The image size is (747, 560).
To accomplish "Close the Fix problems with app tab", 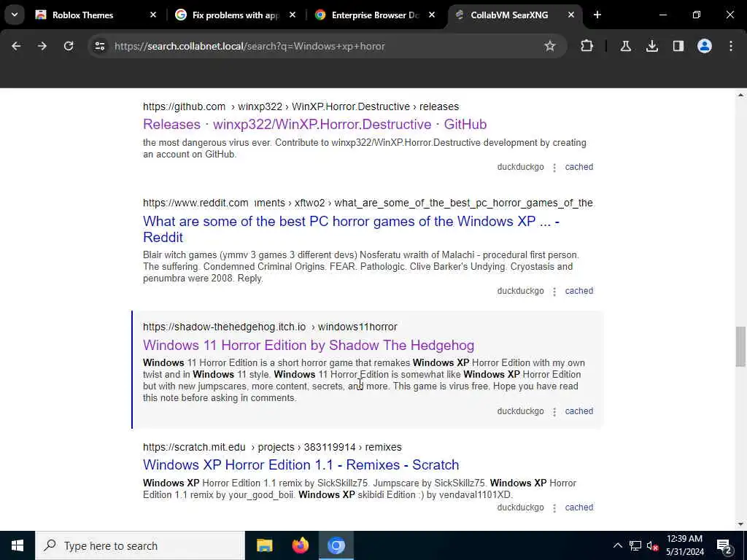I will click(x=293, y=15).
